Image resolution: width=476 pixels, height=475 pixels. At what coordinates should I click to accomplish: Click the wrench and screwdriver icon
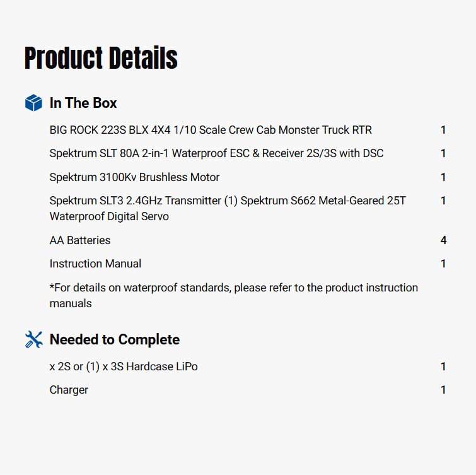tap(33, 339)
